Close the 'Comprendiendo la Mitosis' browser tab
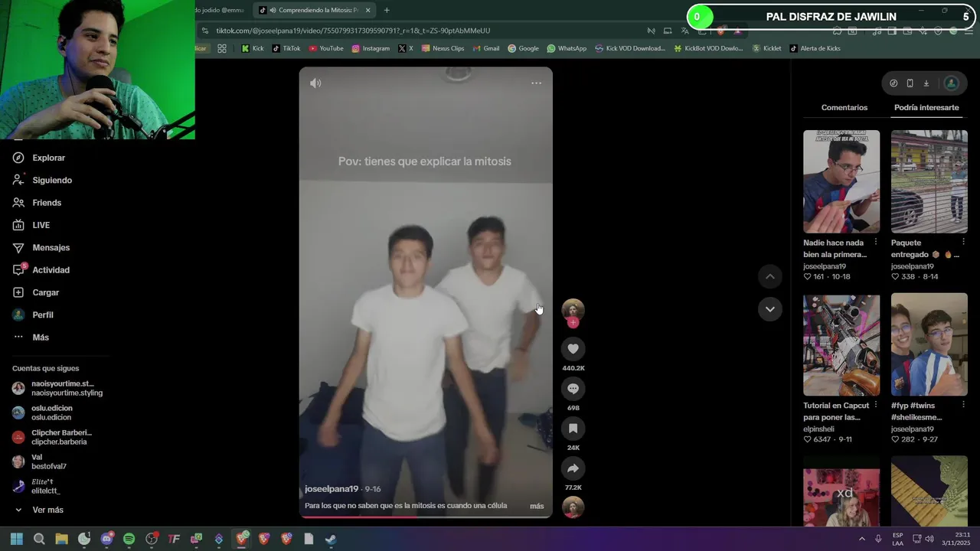The width and height of the screenshot is (980, 551). 367,10
